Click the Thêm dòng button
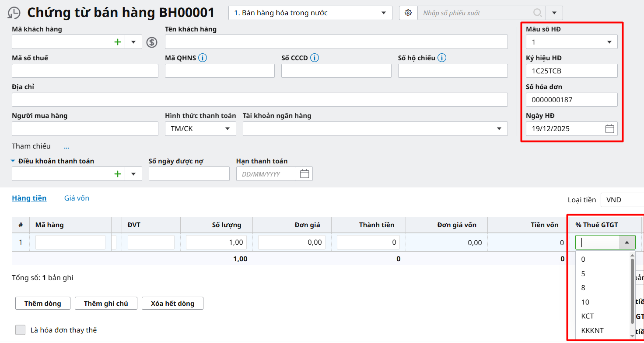This screenshot has width=644, height=343. [x=43, y=303]
